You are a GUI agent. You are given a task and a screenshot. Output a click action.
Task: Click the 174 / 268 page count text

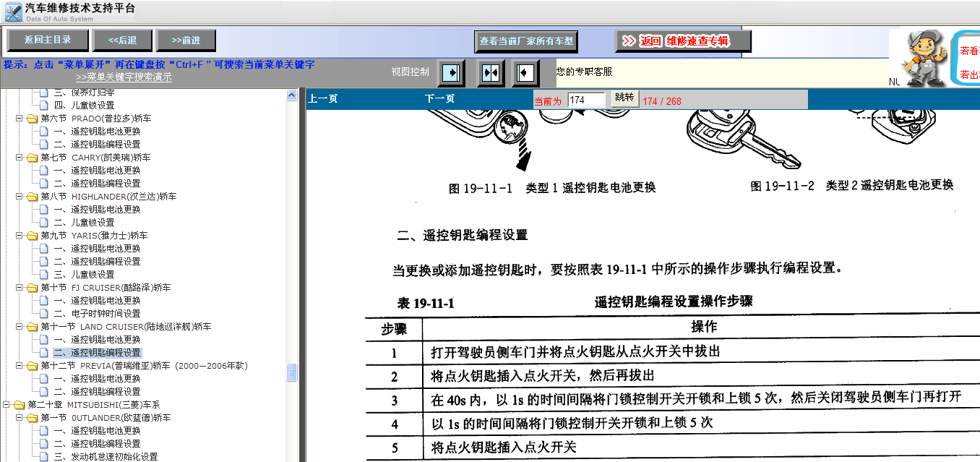(662, 101)
